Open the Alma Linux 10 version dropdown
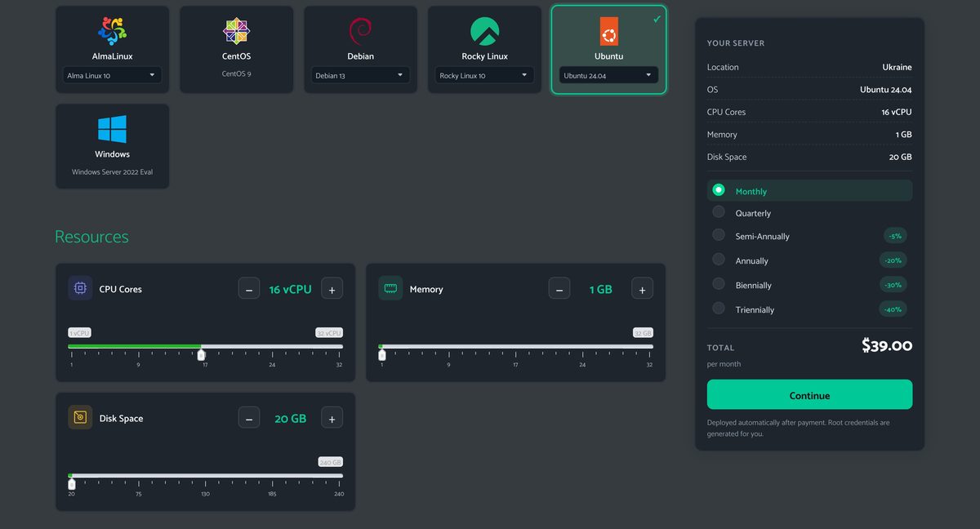The width and height of the screenshot is (980, 529). (x=112, y=75)
